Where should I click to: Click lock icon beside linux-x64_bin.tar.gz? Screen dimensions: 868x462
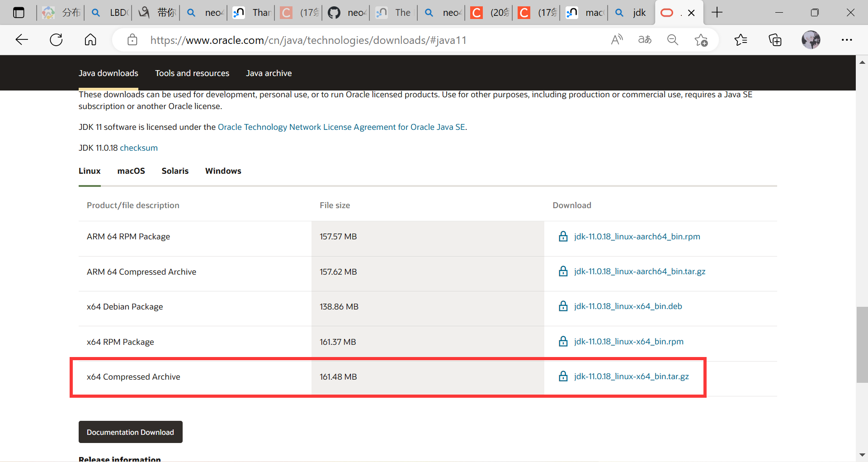(563, 376)
